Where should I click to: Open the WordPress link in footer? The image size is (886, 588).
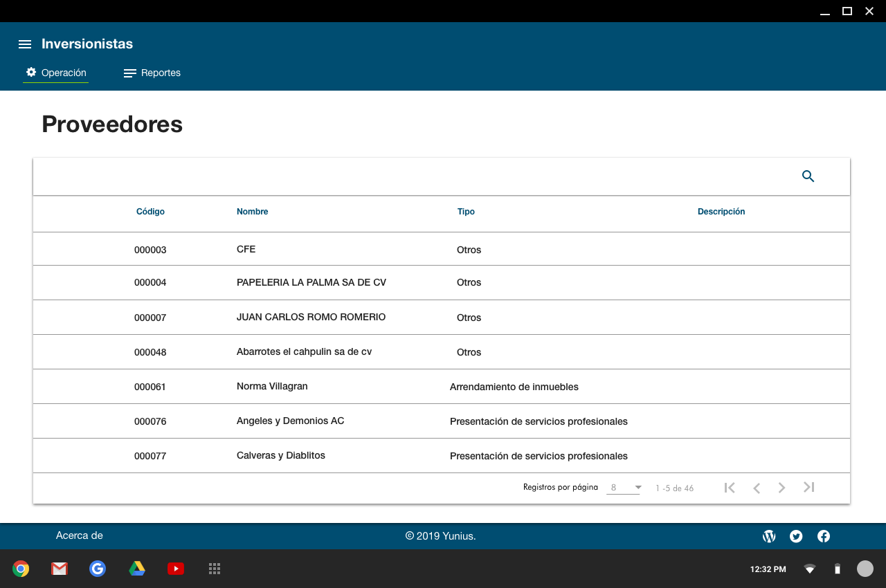769,536
